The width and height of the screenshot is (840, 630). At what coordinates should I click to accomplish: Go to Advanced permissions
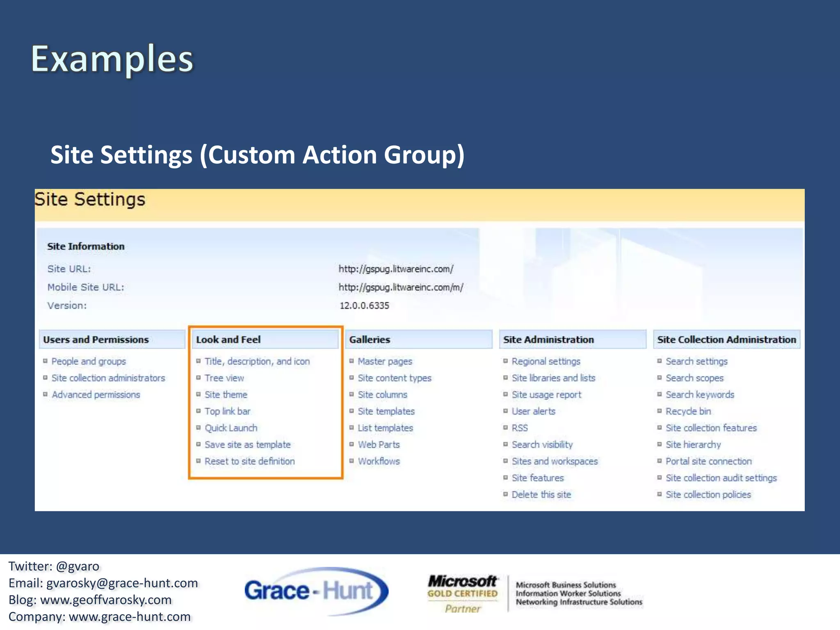[x=96, y=395]
